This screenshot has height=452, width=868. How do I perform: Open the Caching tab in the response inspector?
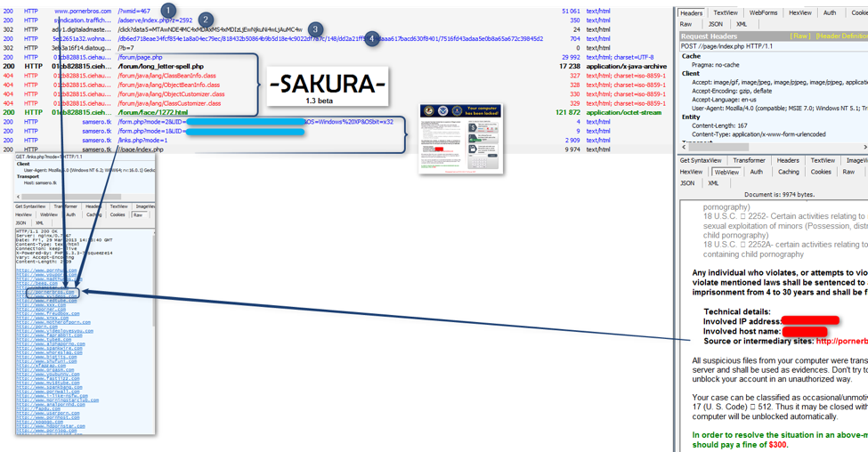point(788,172)
